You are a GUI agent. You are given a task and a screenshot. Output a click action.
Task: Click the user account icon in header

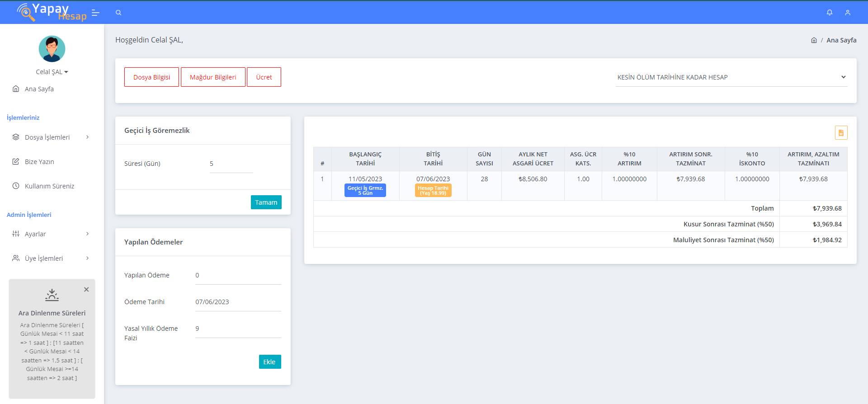(x=848, y=13)
